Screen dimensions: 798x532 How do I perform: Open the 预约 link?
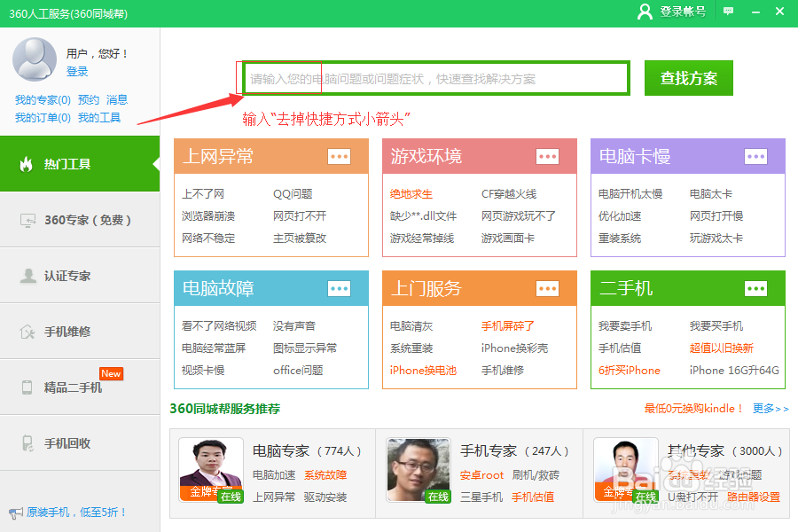89,100
